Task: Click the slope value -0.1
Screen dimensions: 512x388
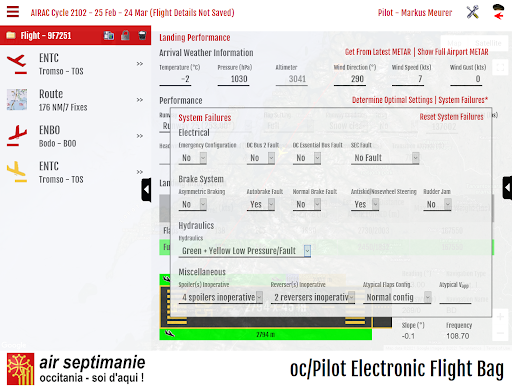Action: [408, 336]
